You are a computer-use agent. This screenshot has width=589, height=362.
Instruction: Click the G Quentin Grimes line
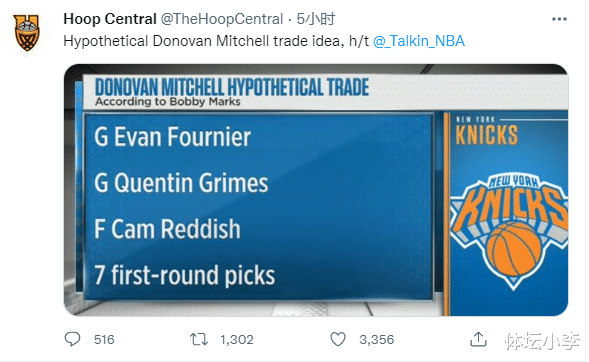[181, 183]
